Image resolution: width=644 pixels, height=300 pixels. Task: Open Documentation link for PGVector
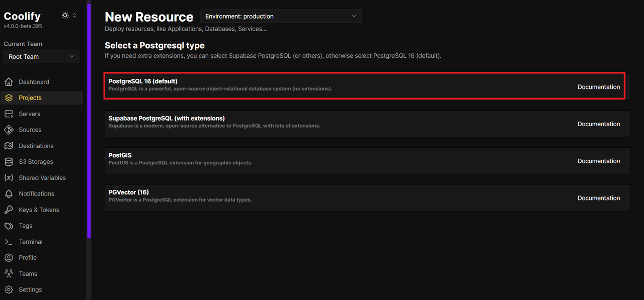click(599, 198)
